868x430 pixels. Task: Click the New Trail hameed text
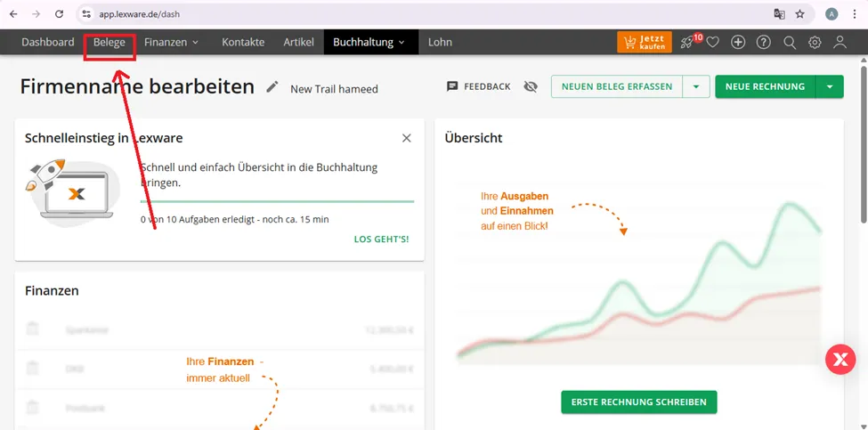(335, 89)
